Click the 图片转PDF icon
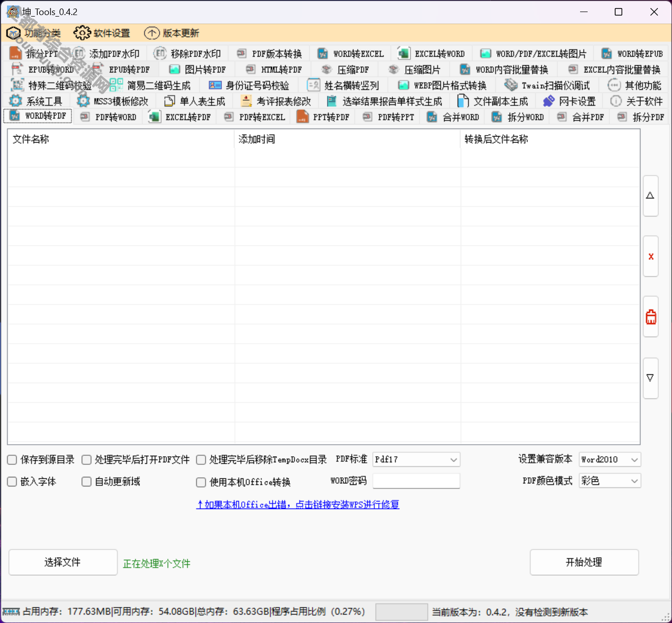 click(x=174, y=69)
